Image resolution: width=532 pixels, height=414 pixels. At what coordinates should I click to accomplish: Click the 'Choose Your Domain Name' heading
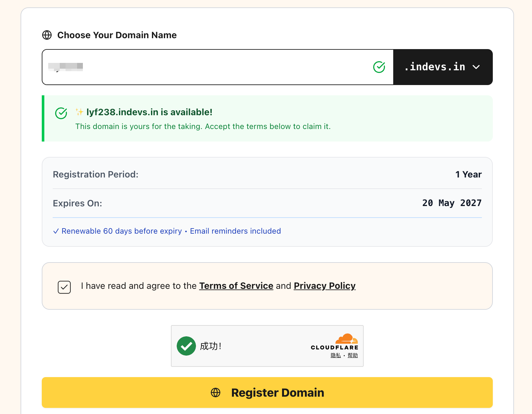(x=117, y=35)
